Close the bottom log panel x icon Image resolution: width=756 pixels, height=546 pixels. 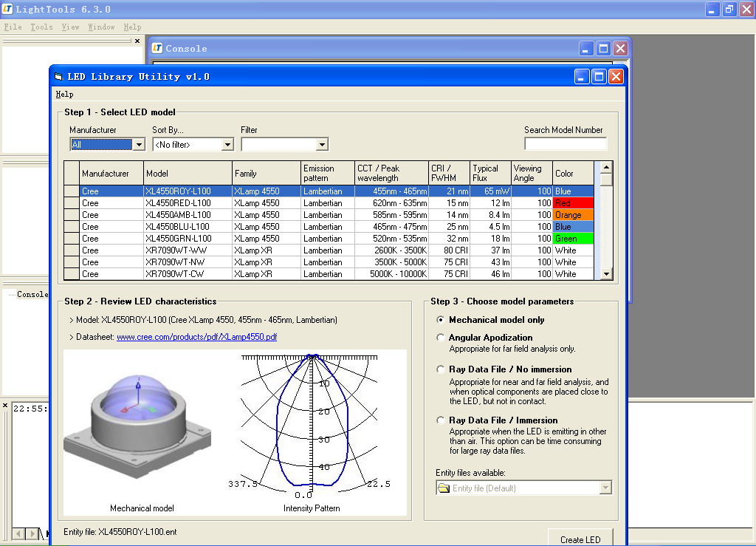5,406
